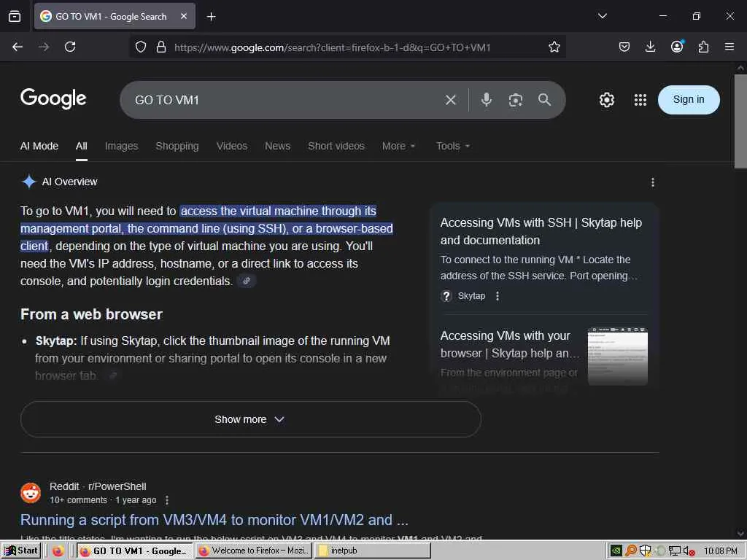Viewport: 747px width, 560px height.
Task: Click the Sign in button
Action: pos(689,99)
